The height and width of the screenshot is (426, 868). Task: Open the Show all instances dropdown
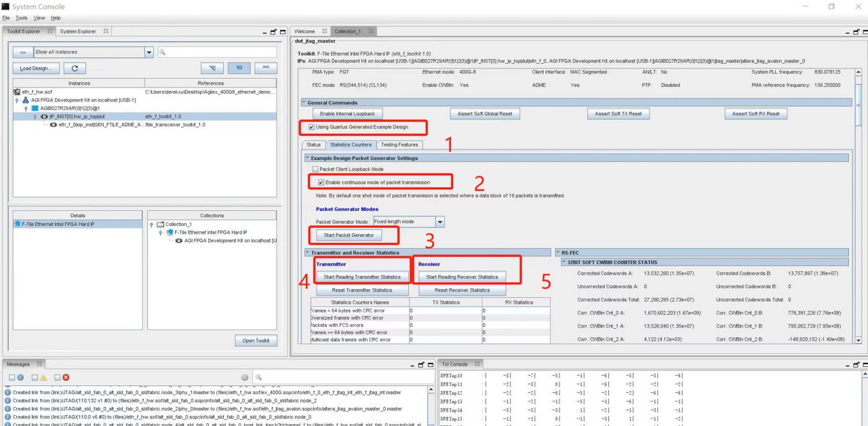[149, 52]
